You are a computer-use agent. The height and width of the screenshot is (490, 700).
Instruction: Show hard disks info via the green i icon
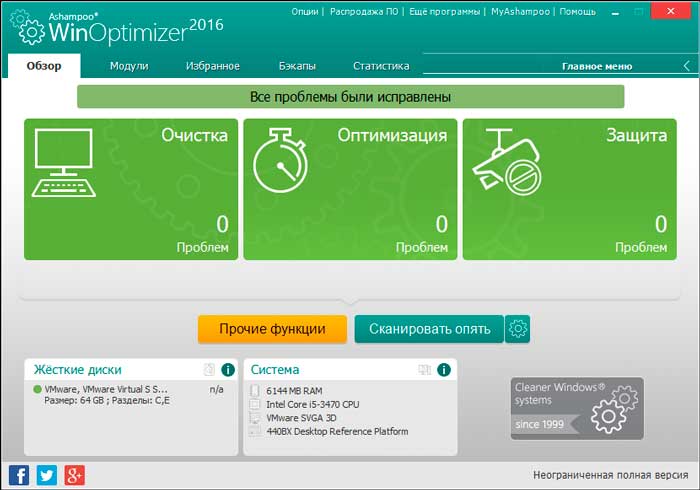pos(228,370)
